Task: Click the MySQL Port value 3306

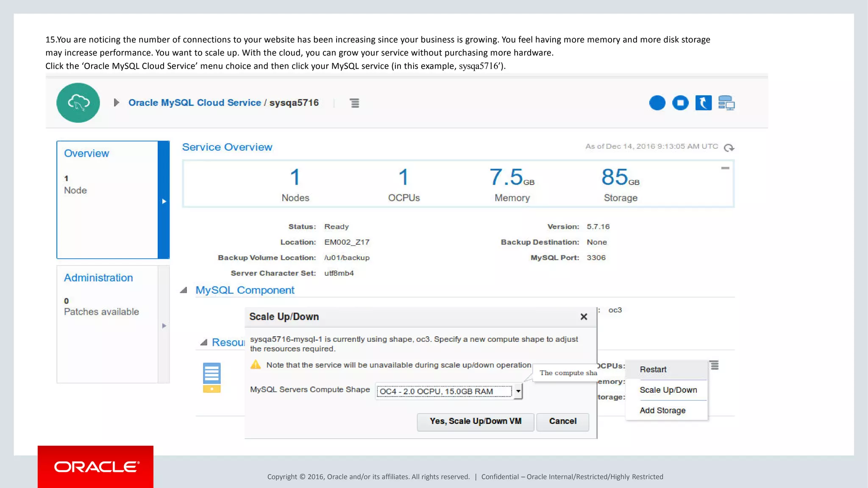Action: tap(596, 258)
